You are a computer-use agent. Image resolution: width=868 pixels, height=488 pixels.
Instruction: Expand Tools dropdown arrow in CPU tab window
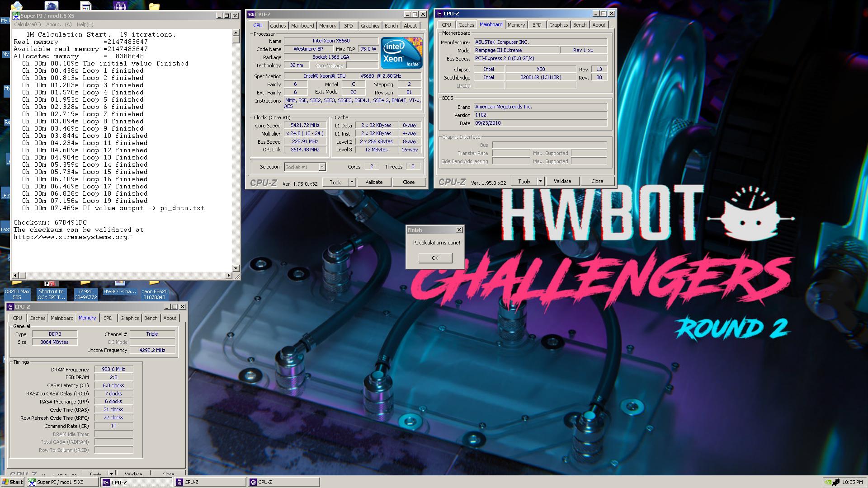click(352, 182)
